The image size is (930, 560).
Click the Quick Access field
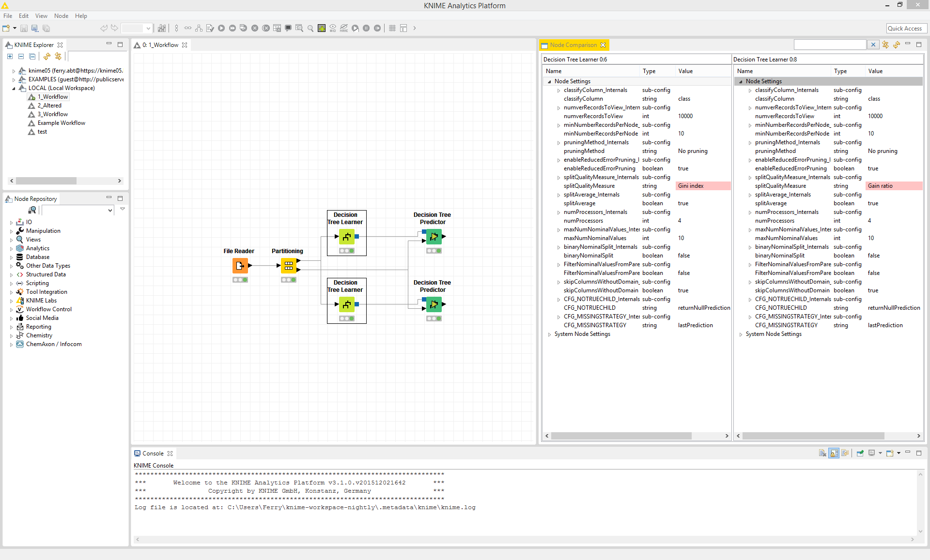906,29
